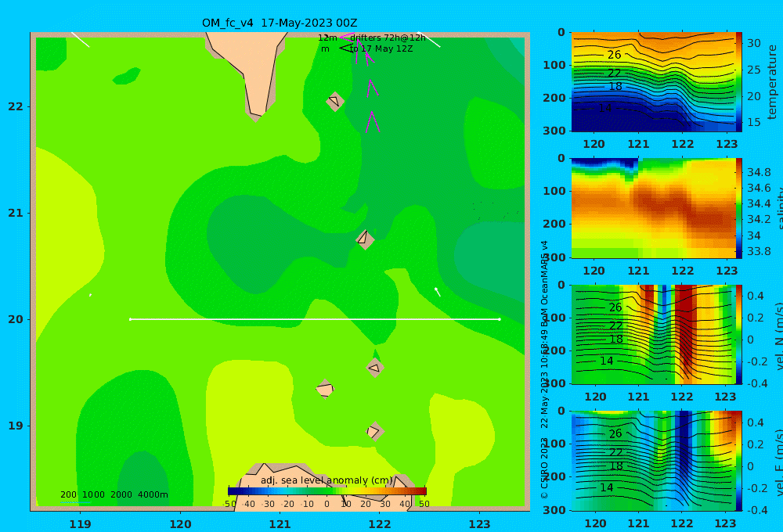783x532 pixels.
Task: Click the 'to 17 May 12Z' legend text
Action: point(381,49)
